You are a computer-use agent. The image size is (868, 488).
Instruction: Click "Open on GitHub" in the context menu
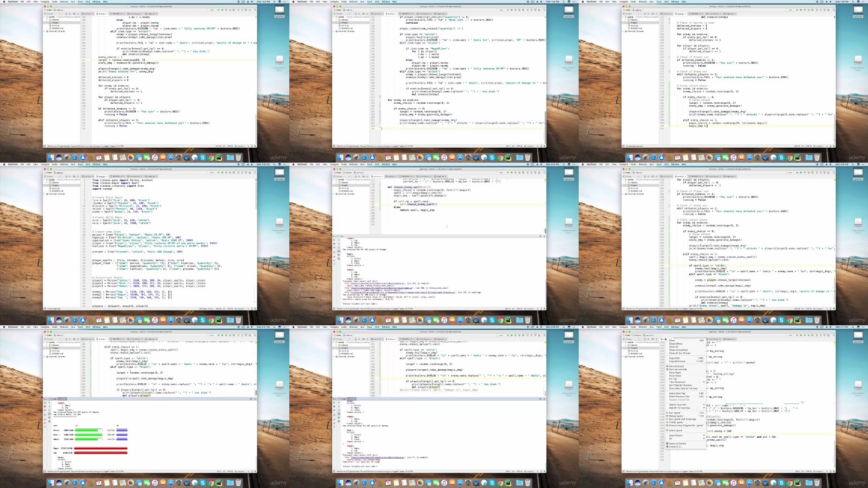click(x=686, y=444)
